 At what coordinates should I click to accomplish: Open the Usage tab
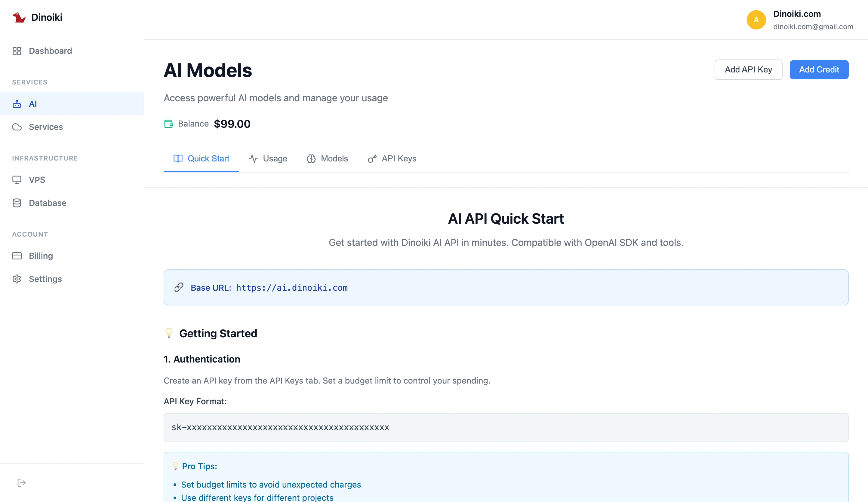(268, 159)
